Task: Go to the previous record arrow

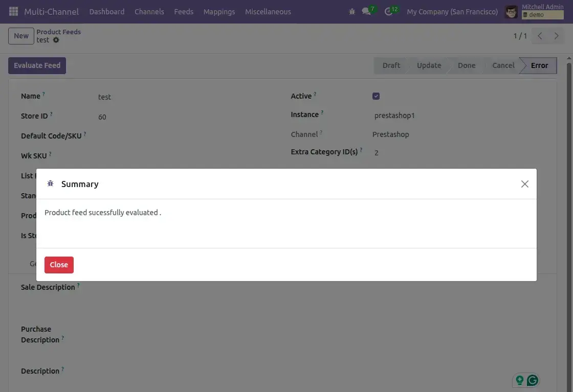Action: [x=540, y=36]
